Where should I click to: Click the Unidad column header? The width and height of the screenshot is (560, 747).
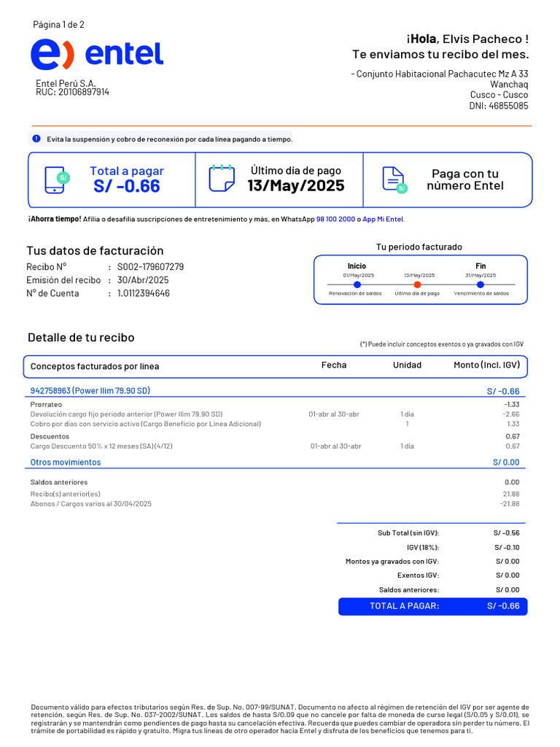[407, 365]
